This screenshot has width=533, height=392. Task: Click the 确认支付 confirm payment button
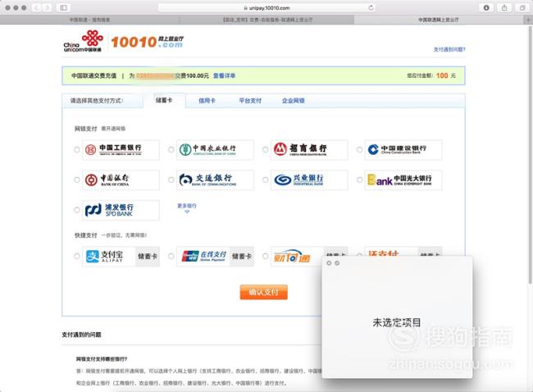click(264, 292)
